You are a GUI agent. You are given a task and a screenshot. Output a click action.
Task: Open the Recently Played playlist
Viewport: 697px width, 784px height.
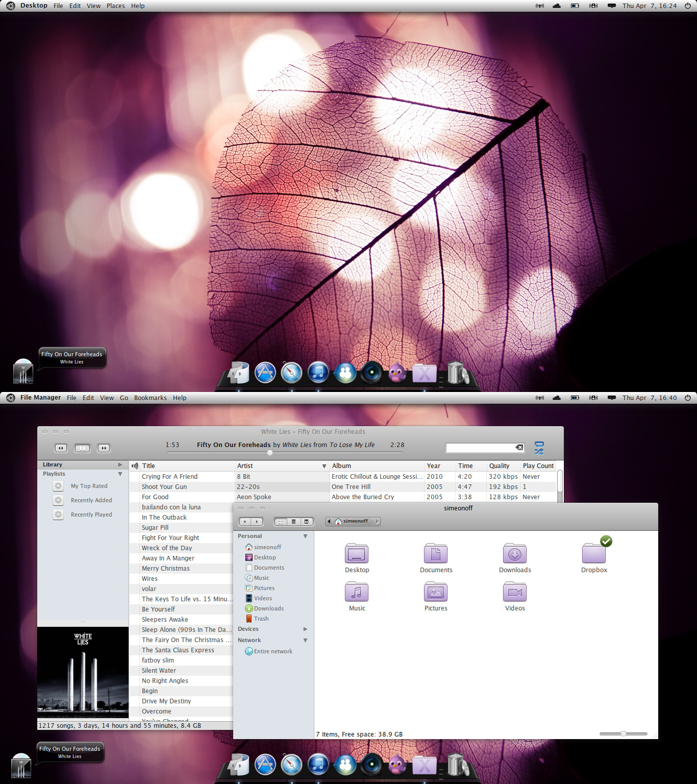[x=91, y=514]
